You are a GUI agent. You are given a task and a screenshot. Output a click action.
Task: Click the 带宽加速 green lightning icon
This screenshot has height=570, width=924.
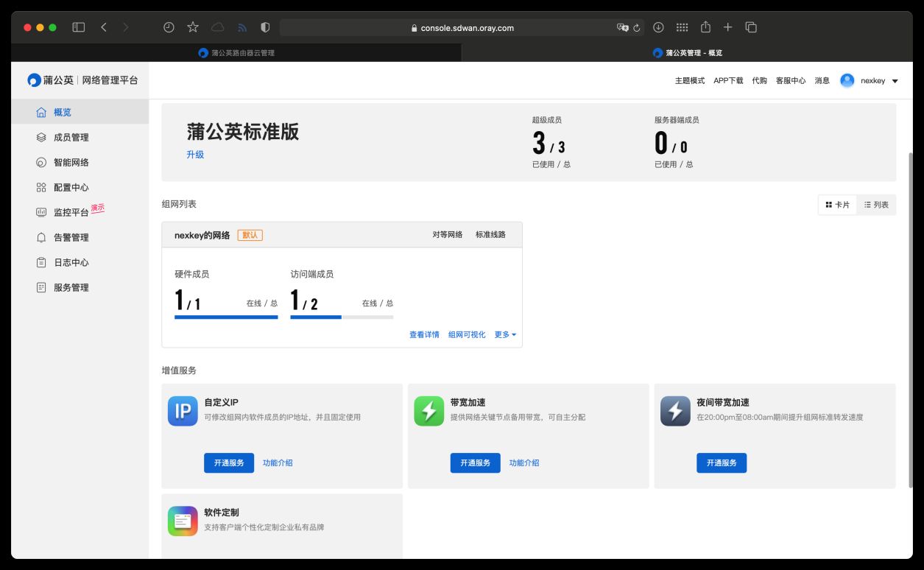pos(429,411)
